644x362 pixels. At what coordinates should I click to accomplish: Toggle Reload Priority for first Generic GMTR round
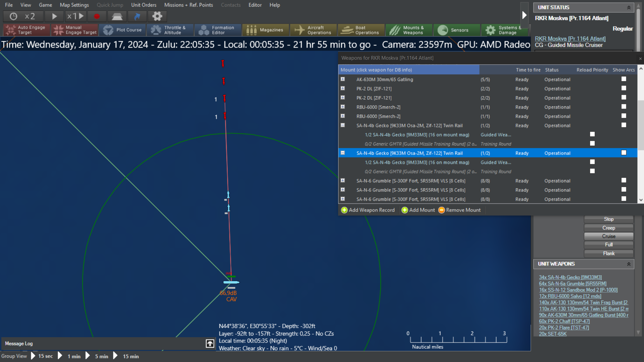(x=592, y=143)
